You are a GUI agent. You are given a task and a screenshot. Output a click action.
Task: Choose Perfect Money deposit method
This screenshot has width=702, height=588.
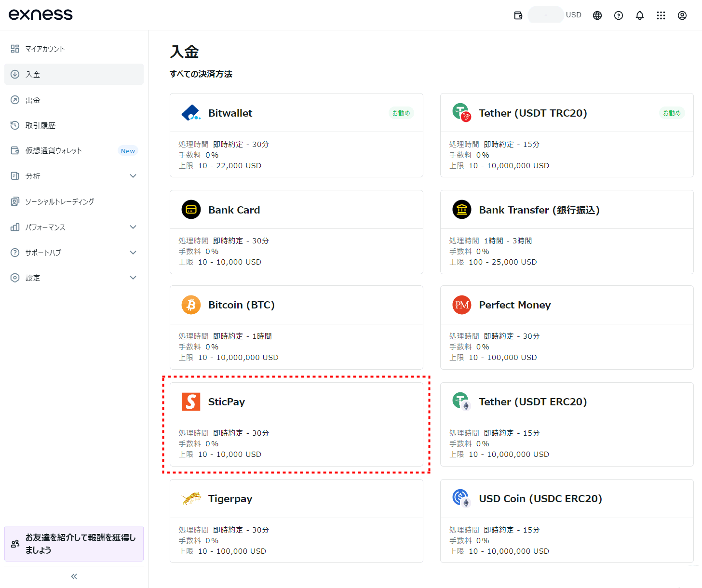(567, 327)
